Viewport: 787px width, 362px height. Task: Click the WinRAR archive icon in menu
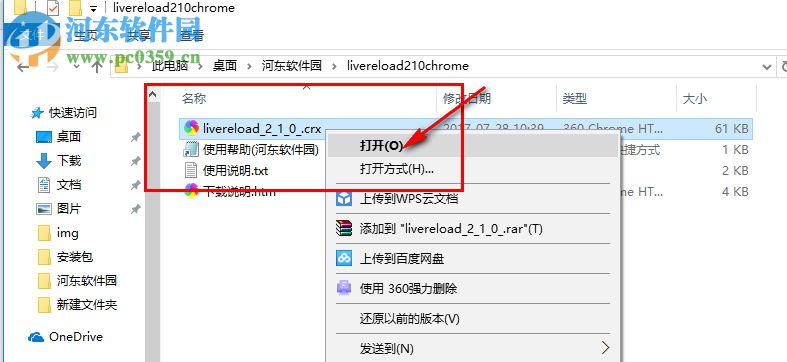[344, 228]
